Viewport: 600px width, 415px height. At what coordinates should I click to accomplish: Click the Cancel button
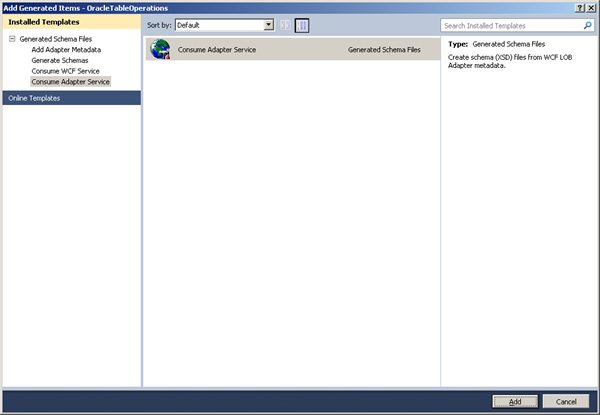tap(566, 401)
